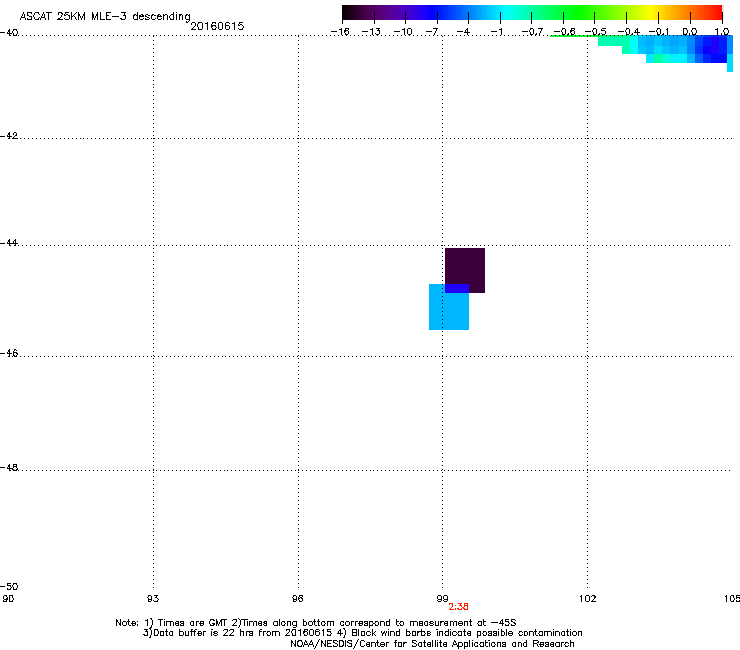
Task: Click the red 2:38 time label
Action: [x=458, y=607]
